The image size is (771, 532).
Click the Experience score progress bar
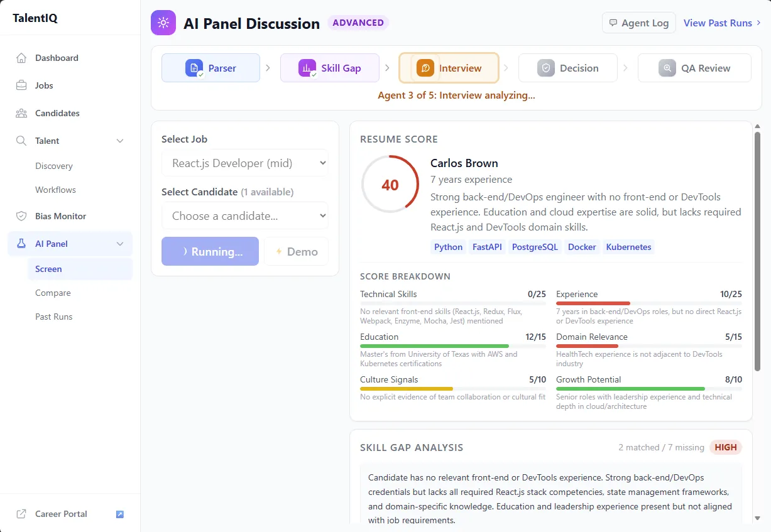coord(649,303)
